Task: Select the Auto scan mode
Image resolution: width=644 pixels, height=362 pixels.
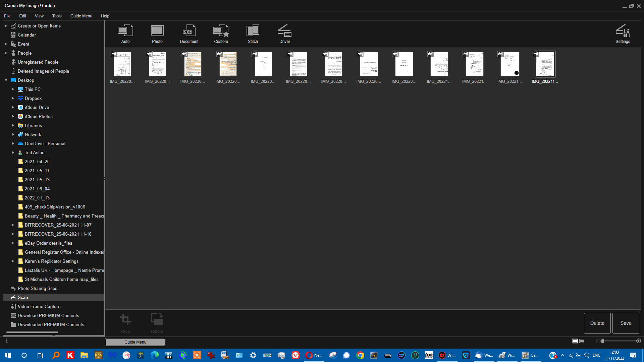Action: click(125, 33)
